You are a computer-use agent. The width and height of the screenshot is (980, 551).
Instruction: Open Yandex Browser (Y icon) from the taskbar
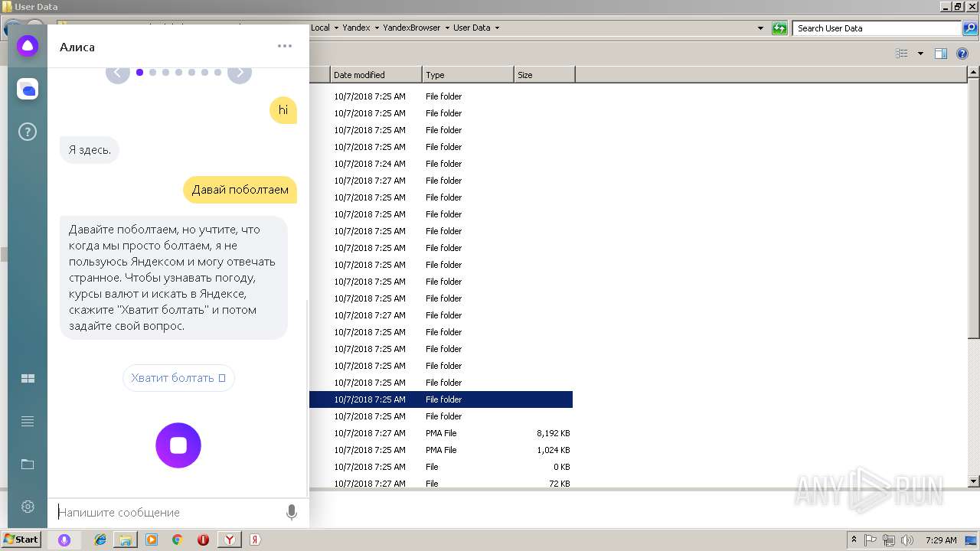(229, 540)
